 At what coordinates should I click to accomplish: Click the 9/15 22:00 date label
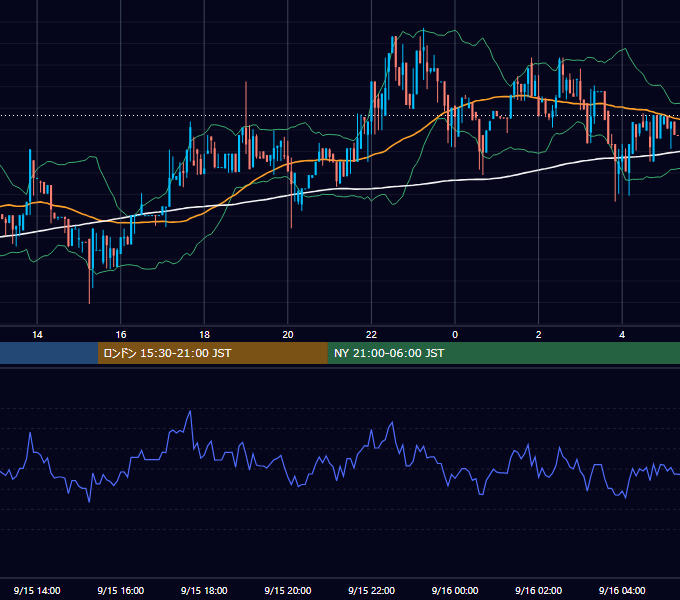[371, 590]
